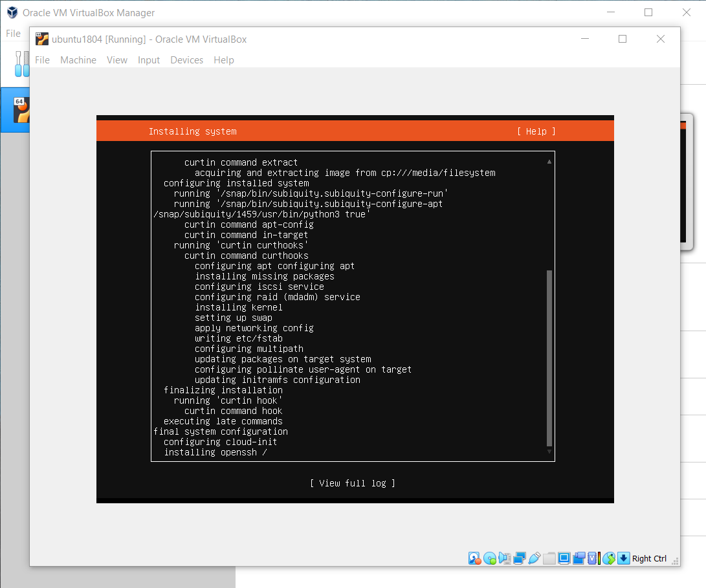Toggle the mouse integration status icon
This screenshot has width=706, height=588.
[608, 558]
